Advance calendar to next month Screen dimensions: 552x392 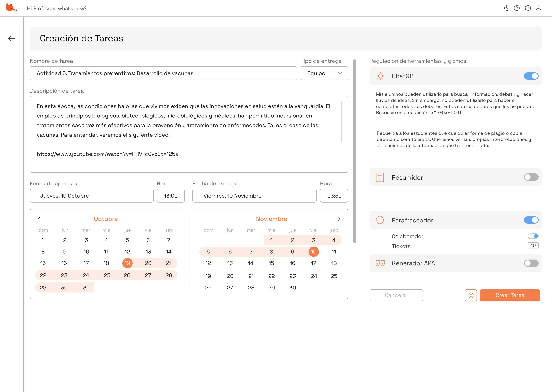[339, 219]
